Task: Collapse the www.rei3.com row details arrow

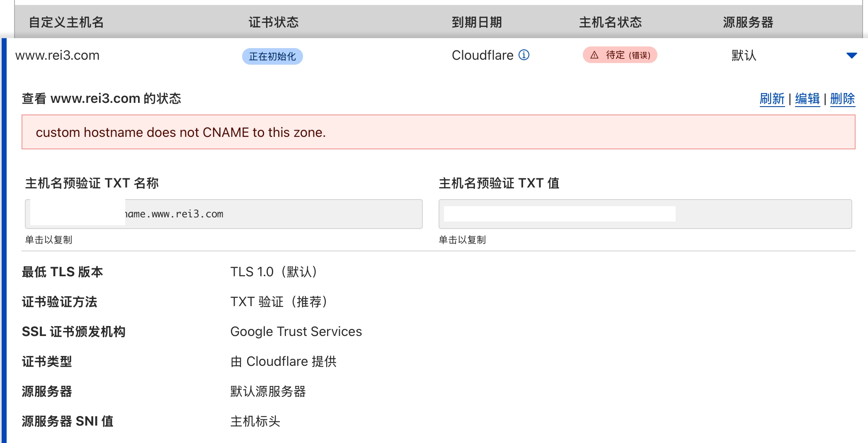Action: (851, 56)
